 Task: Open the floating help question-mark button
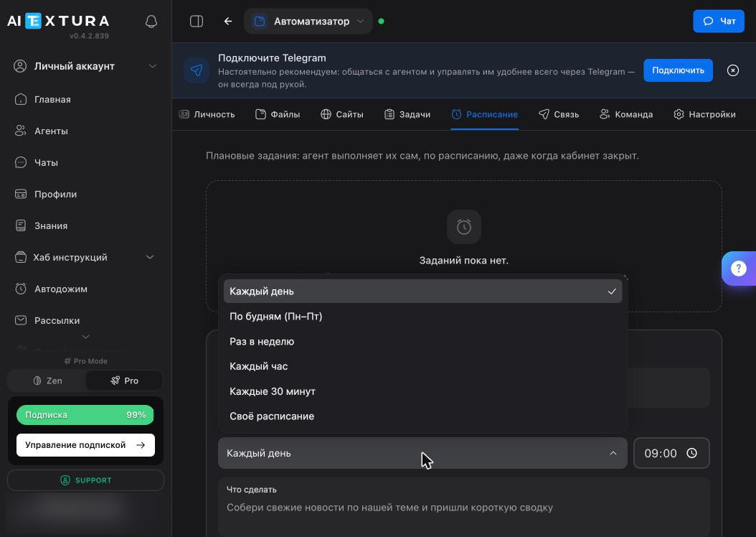(739, 268)
